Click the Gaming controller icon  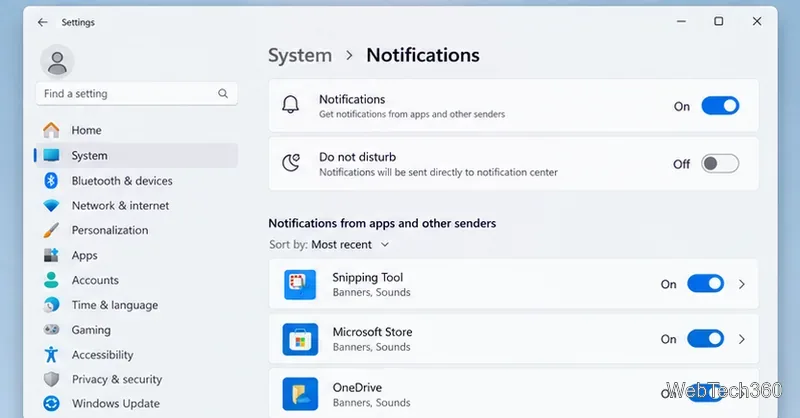[x=51, y=330]
